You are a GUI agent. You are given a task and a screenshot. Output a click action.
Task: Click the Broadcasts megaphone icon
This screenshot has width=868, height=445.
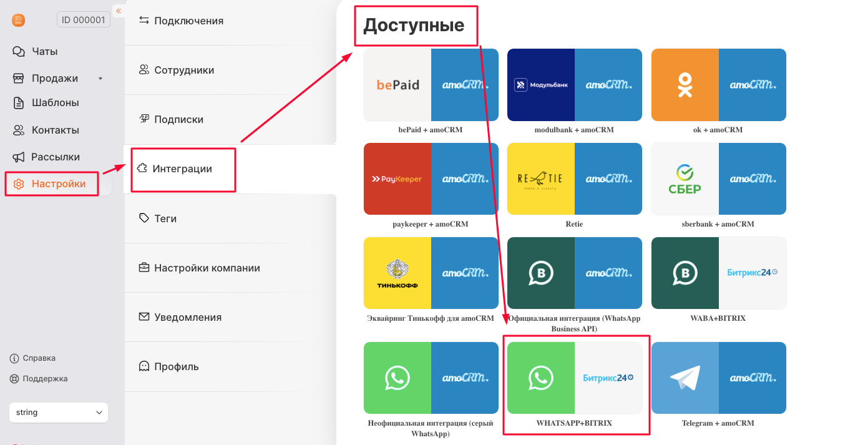19,157
